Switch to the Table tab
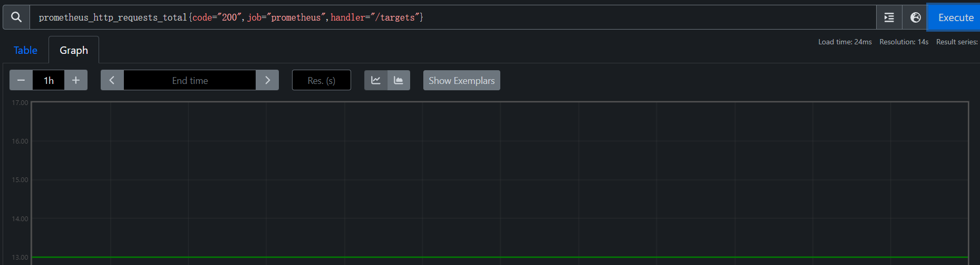Screen dimensions: 980x265 [25, 50]
